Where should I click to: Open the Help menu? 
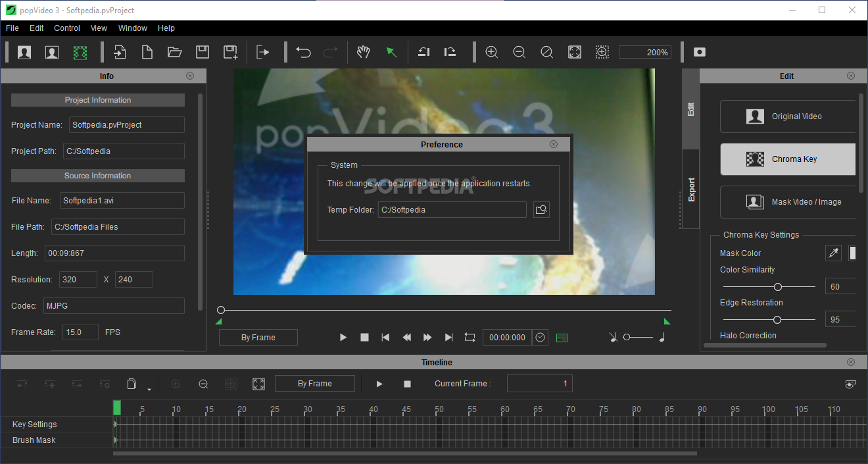click(166, 28)
